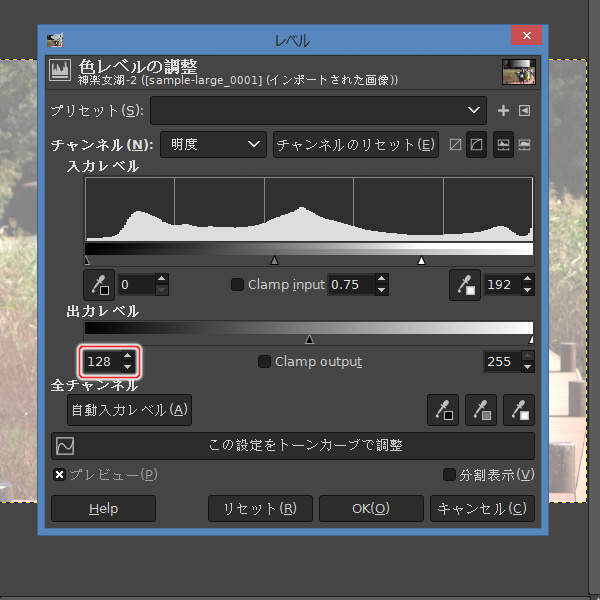Increase gamma 0.75 with up arrow
600x600 pixels.
(x=382, y=279)
